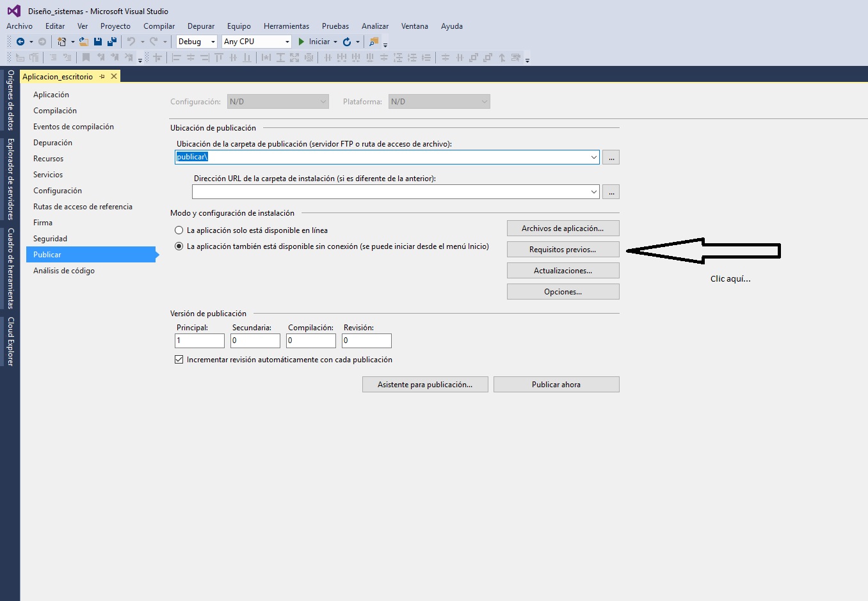Browse for installation URL with ellipsis button
This screenshot has width=868, height=601.
611,192
